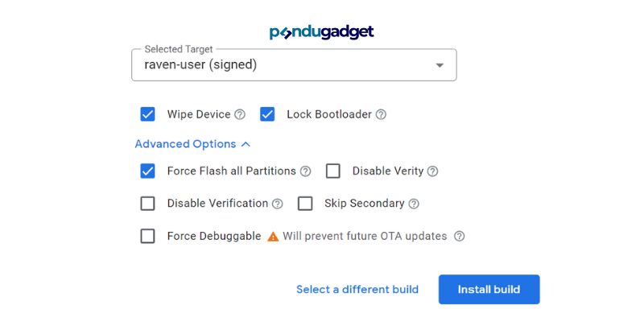Click help icon after OTA updates warning
The image size is (644, 322).
coord(460,236)
